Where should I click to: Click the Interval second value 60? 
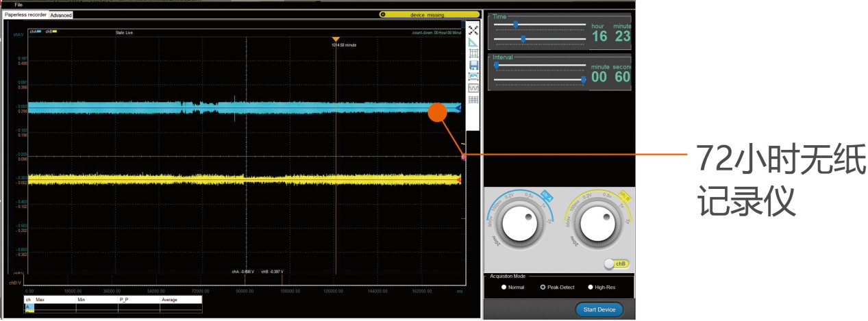coord(622,77)
